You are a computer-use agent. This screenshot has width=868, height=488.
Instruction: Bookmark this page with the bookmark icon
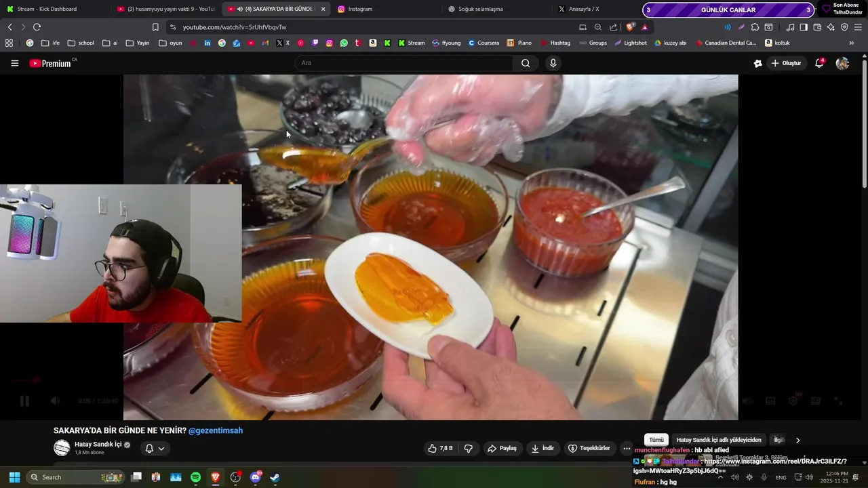coord(155,27)
